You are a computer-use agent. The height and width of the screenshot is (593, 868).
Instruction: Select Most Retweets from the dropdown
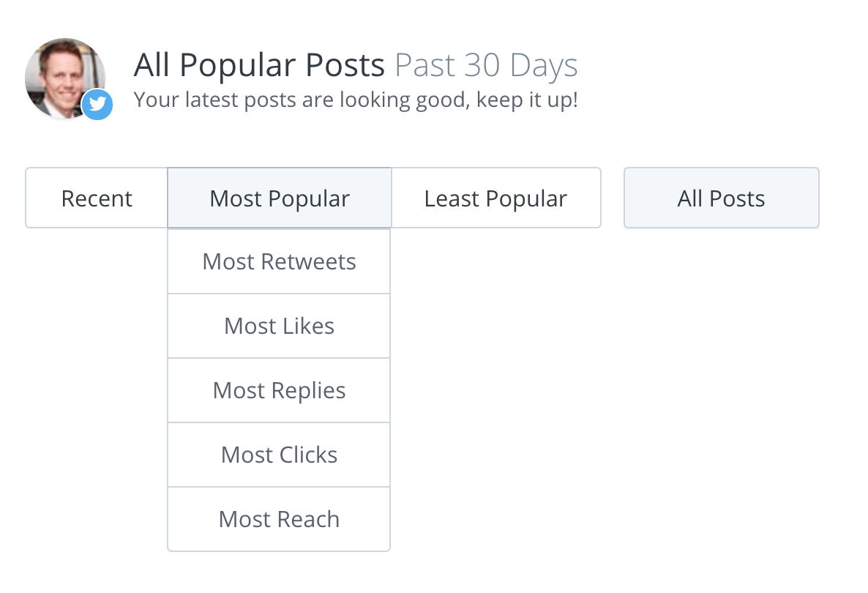(x=279, y=261)
